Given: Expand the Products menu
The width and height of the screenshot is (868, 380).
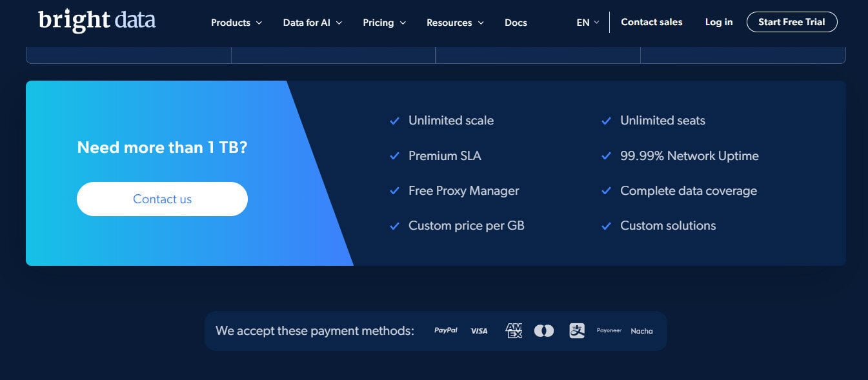Looking at the screenshot, I should (x=236, y=23).
